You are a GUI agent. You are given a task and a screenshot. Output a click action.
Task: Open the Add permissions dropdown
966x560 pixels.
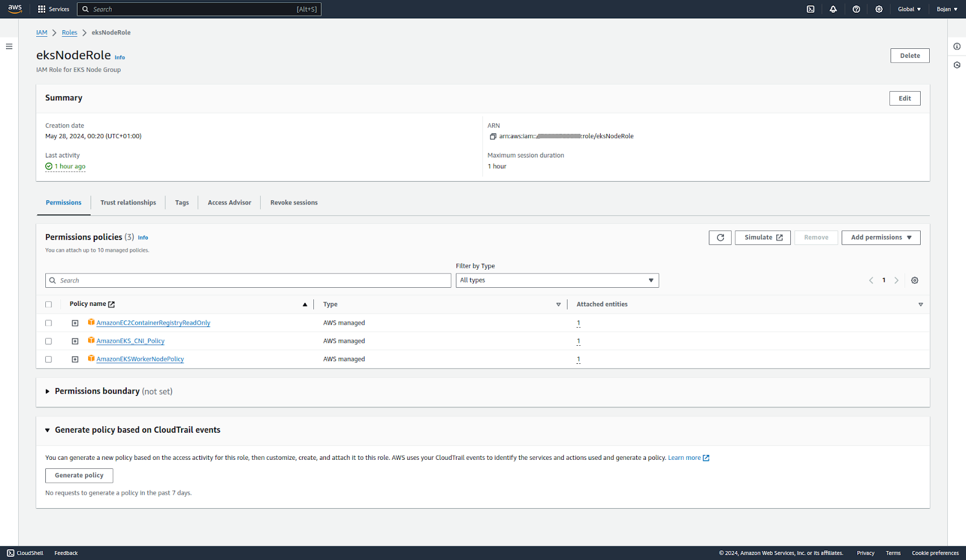(881, 238)
